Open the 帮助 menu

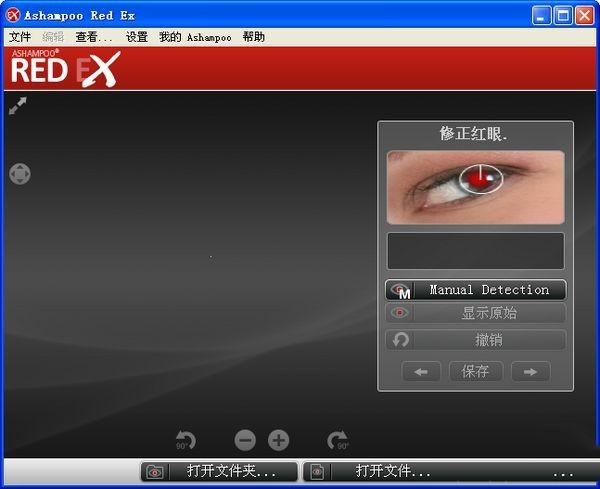pyautogui.click(x=254, y=37)
